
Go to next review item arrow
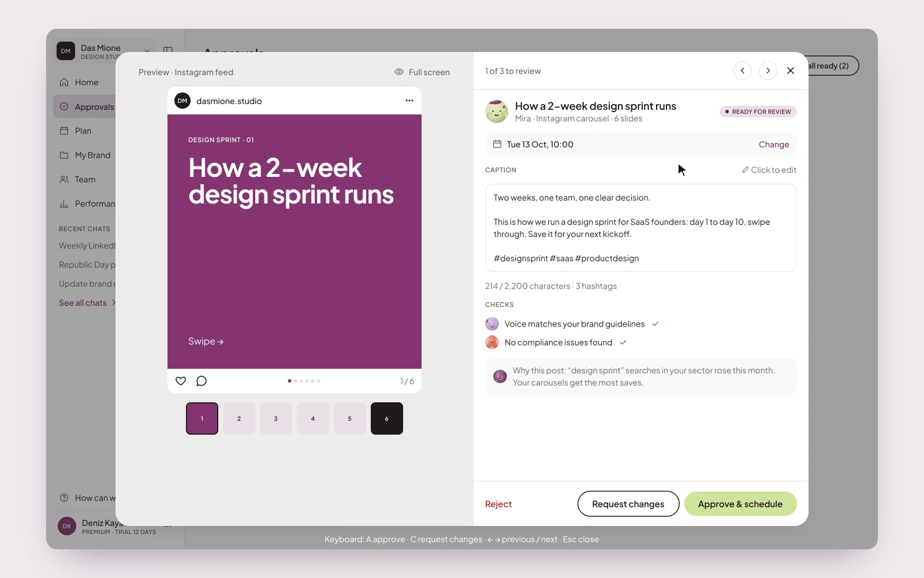coord(768,71)
